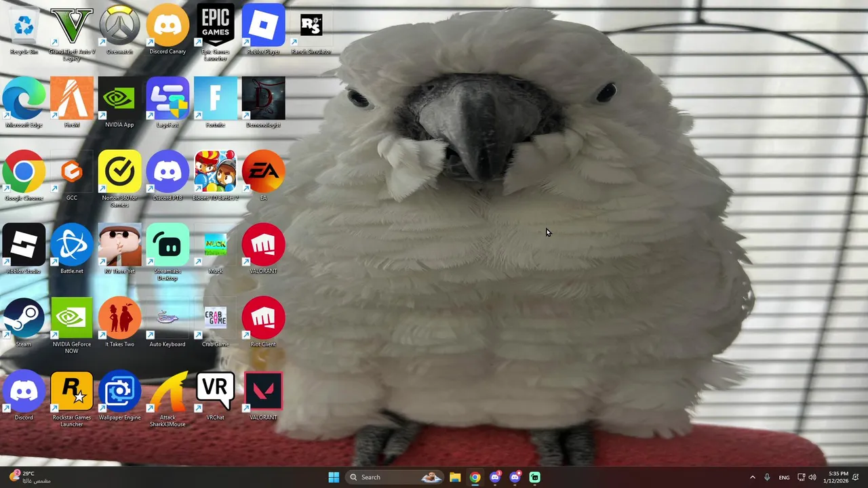Click the microphone tray icon
Viewport: 868px width, 488px height.
click(767, 477)
